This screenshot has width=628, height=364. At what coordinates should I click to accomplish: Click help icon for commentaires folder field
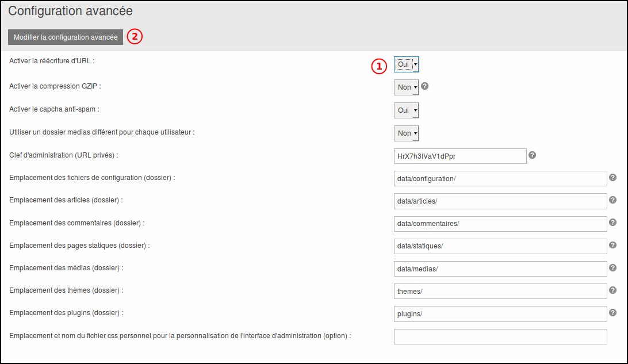[x=612, y=223]
